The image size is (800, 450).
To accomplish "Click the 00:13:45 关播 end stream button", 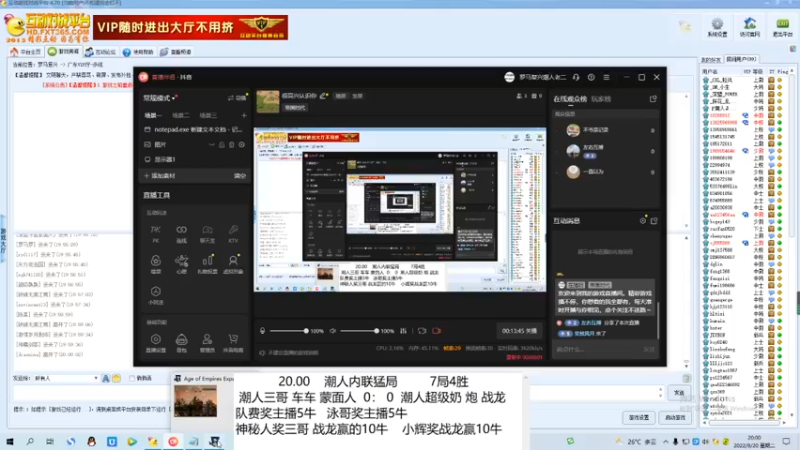I will [x=519, y=331].
